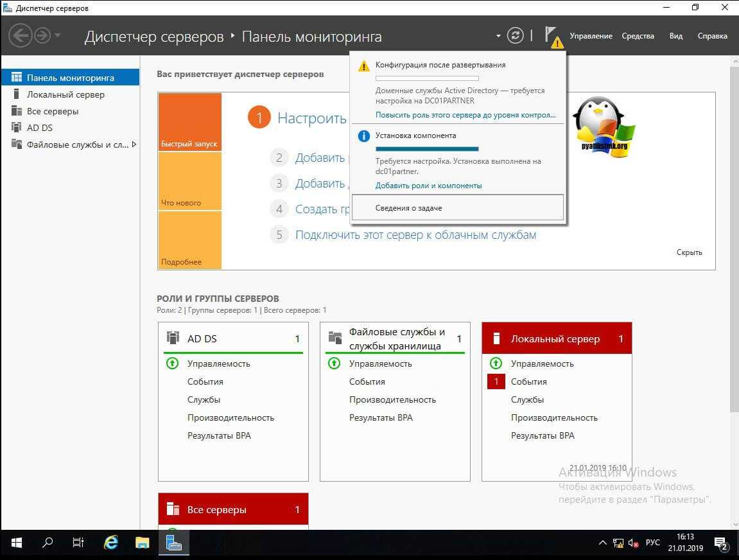Click the refresh icon in header
This screenshot has height=560, width=739.
click(x=516, y=36)
